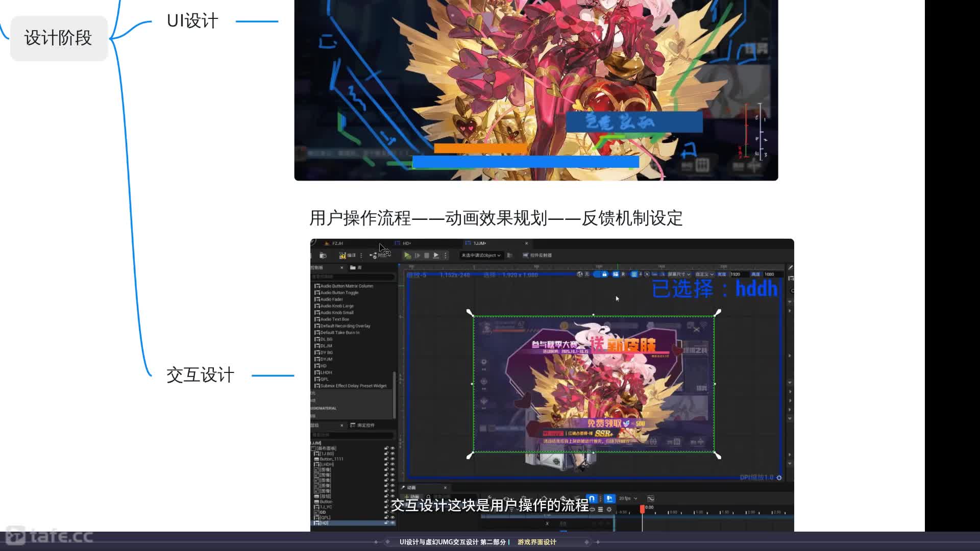Click the Stop simulation square icon
The width and height of the screenshot is (980, 551).
[427, 256]
